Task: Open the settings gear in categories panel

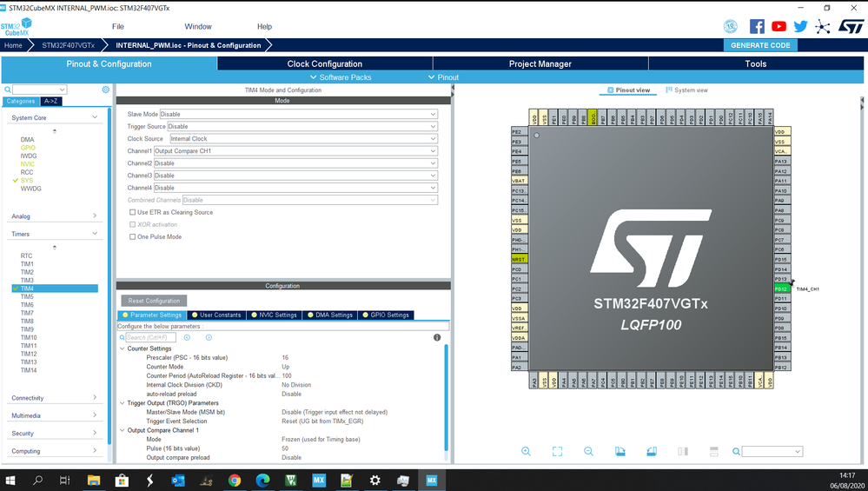Action: [106, 90]
